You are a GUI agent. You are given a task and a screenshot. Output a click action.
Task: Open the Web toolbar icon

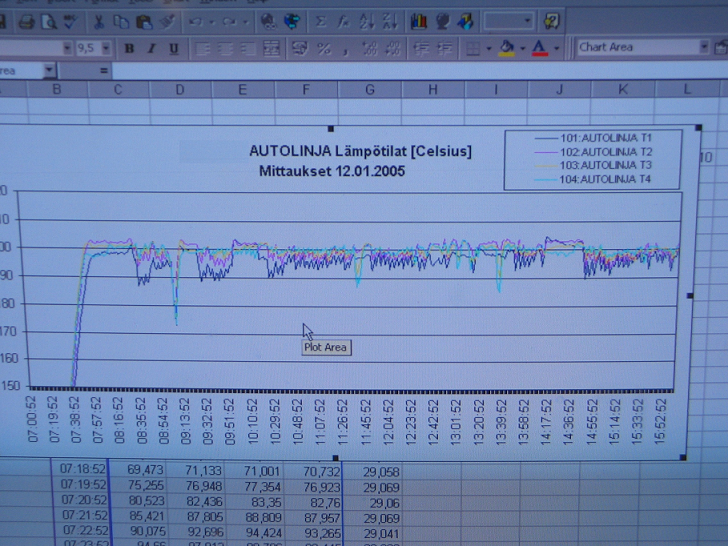click(x=292, y=21)
